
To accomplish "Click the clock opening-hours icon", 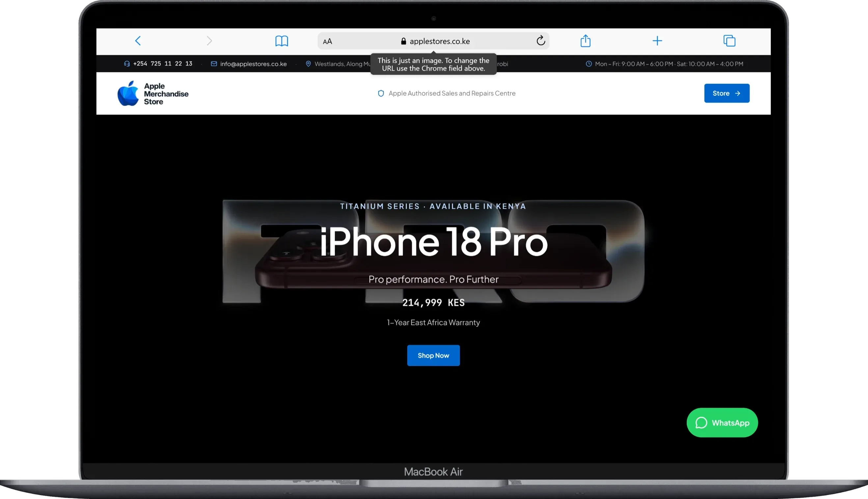I will pos(588,64).
